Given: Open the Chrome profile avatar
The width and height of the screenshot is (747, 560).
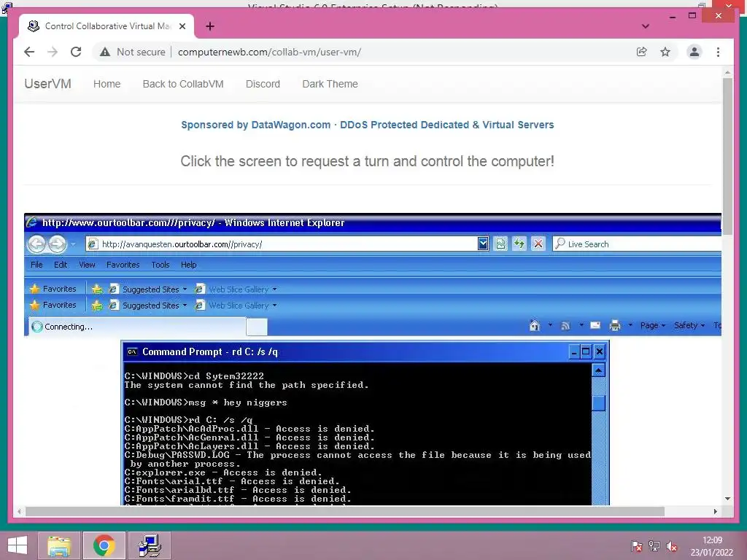Looking at the screenshot, I should tap(694, 52).
